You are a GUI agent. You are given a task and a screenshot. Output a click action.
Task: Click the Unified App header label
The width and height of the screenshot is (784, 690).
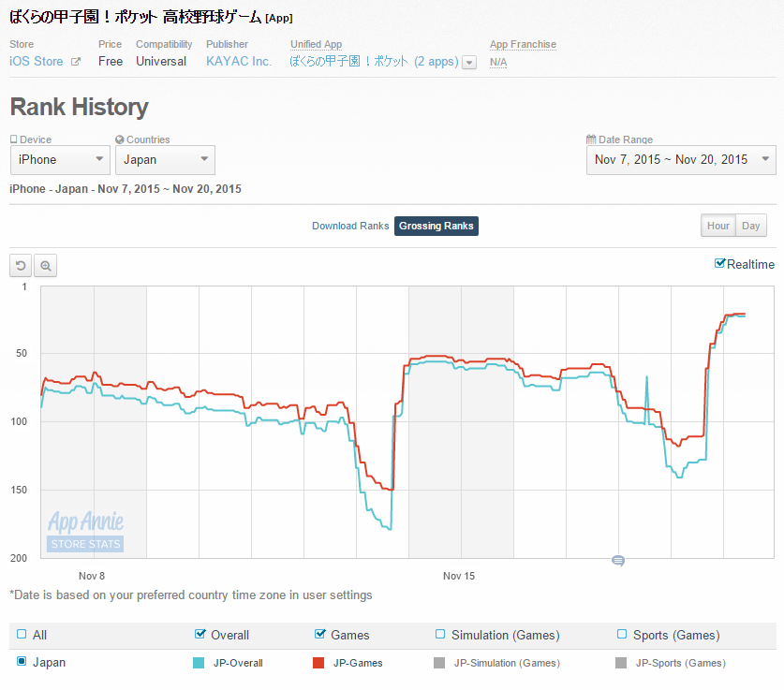316,44
